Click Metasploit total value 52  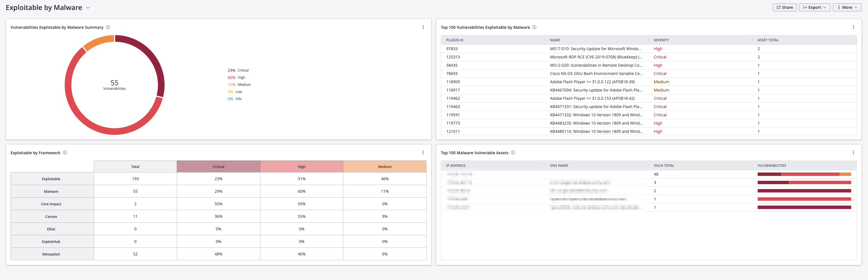click(x=135, y=254)
